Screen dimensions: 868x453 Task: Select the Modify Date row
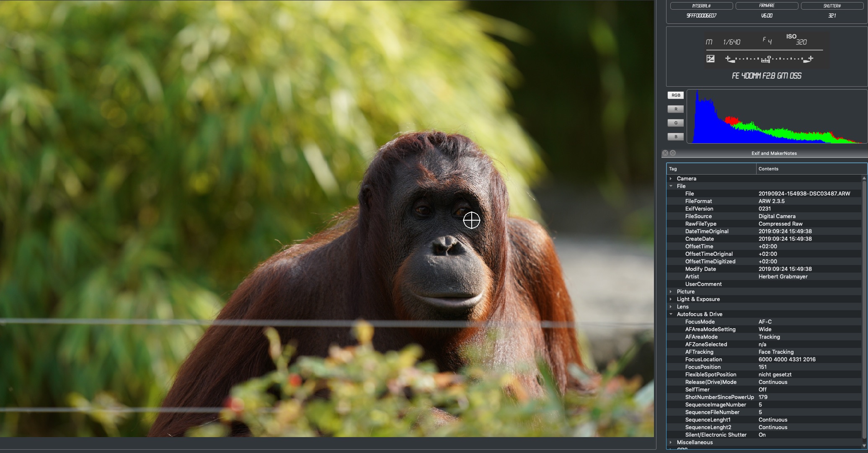(x=764, y=269)
